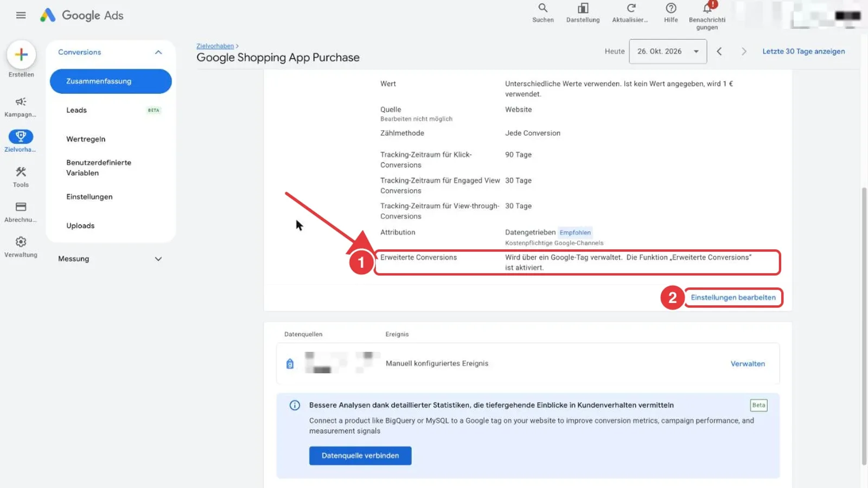Open Darstellung appearance icon
This screenshot has height=488, width=868.
tap(583, 8)
